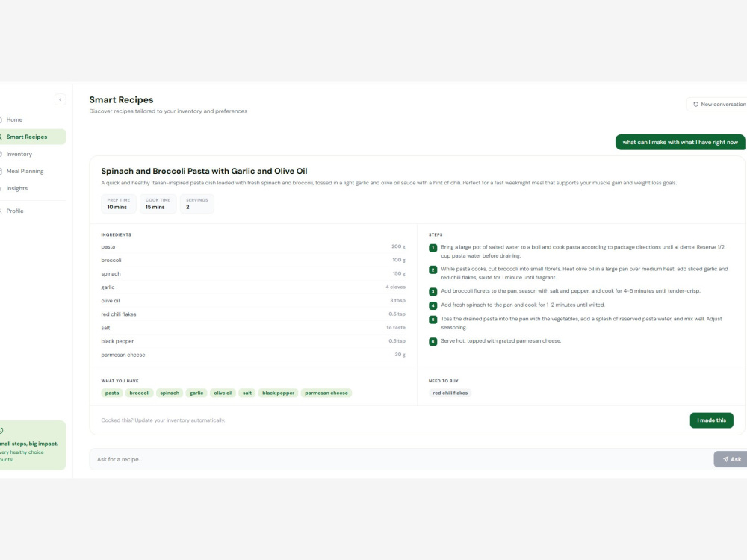Click the paper plane icon on Ask
Image resolution: width=747 pixels, height=560 pixels.
point(725,459)
